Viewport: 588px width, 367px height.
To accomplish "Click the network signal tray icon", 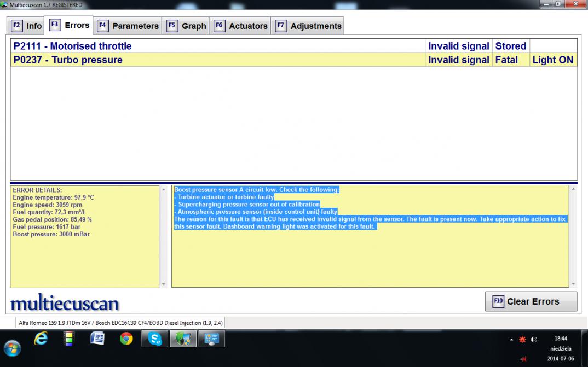I will tap(523, 359).
